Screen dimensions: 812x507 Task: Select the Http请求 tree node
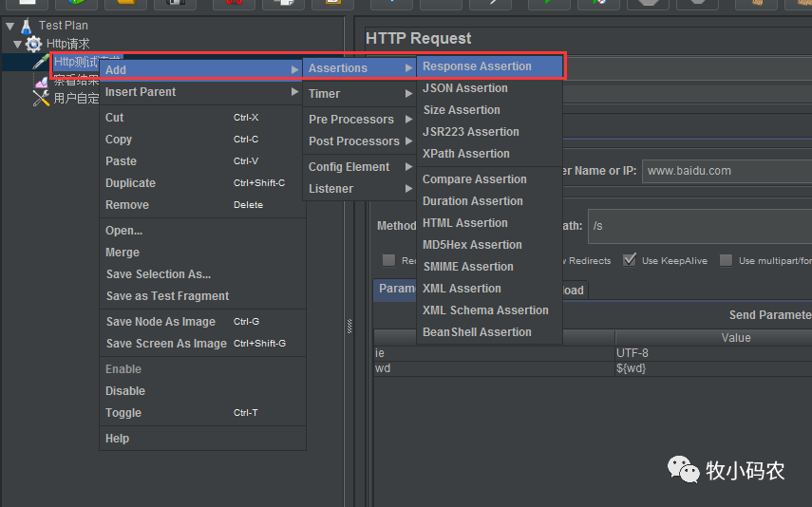[67, 44]
